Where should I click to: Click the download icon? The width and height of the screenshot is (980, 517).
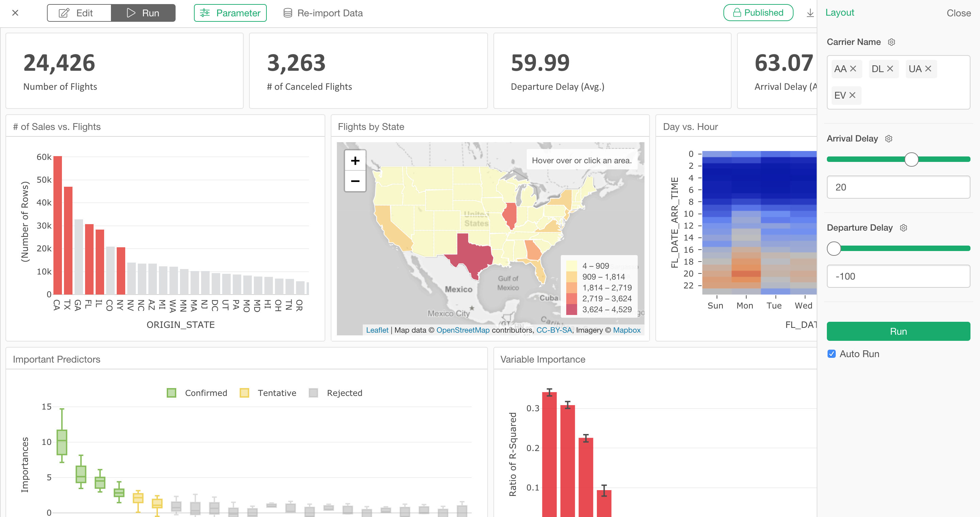point(810,13)
